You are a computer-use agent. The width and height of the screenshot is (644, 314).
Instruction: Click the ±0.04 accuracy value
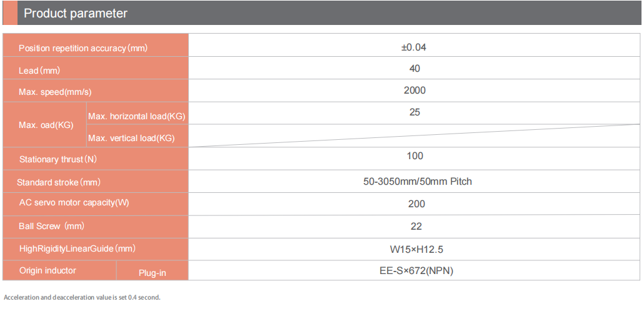click(x=415, y=47)
